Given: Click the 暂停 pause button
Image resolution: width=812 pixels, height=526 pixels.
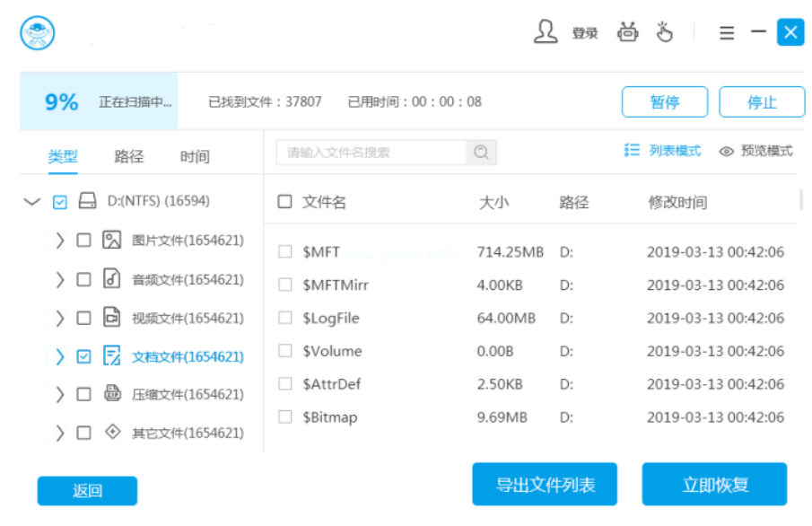Looking at the screenshot, I should [664, 101].
